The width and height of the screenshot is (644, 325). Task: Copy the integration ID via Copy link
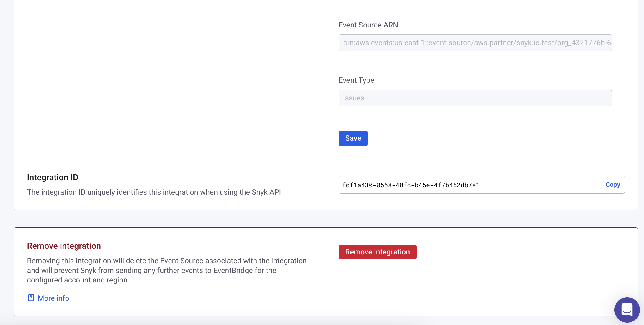point(613,185)
